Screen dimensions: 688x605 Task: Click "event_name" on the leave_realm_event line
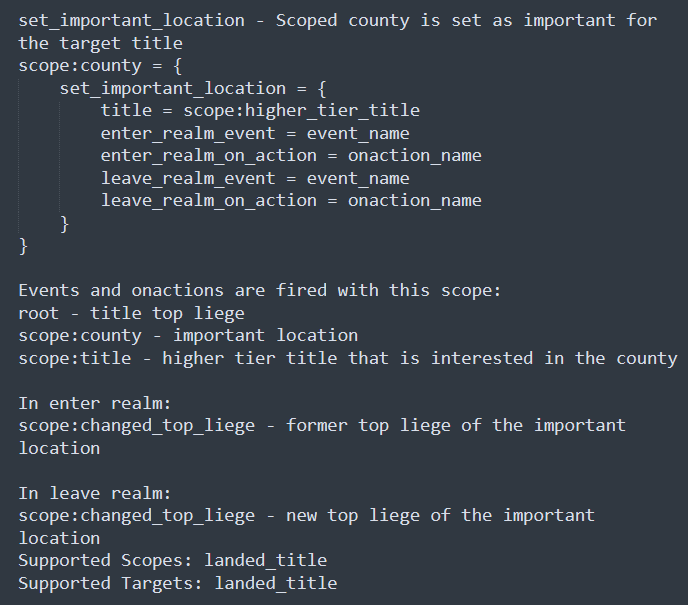tap(357, 178)
